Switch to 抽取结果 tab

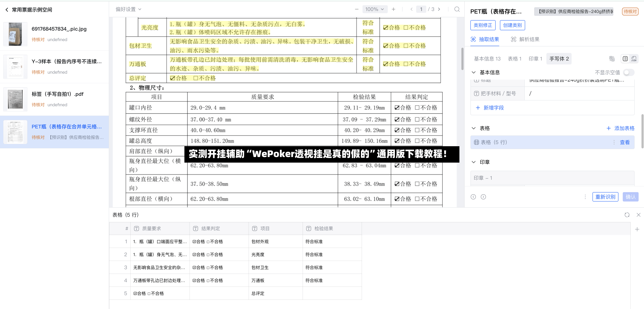(x=485, y=39)
